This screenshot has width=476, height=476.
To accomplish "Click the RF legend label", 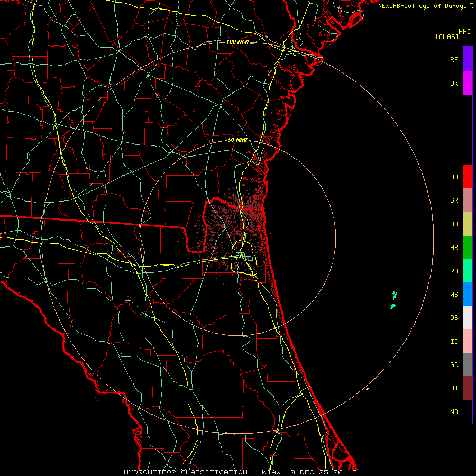I will coord(454,59).
